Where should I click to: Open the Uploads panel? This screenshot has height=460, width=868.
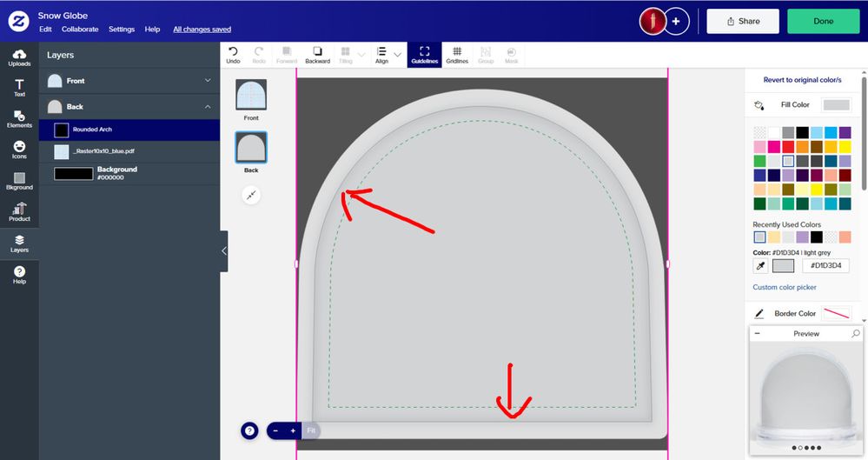click(x=19, y=58)
